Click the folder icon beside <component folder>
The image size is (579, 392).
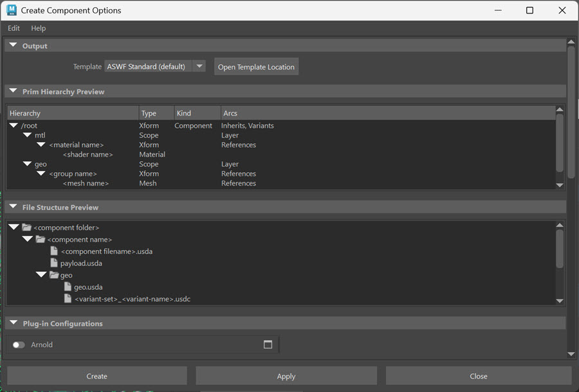point(25,227)
